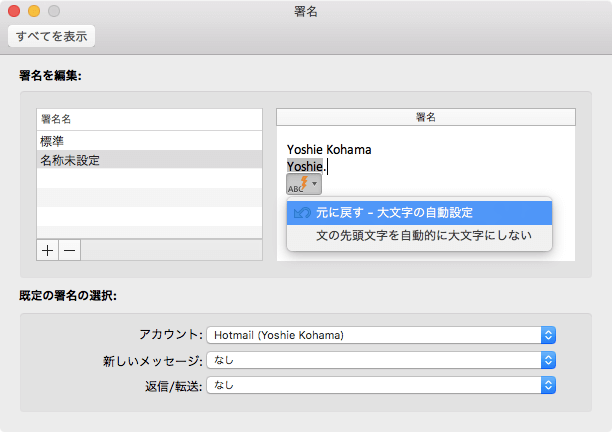Click the 署名 header above the editor
612x432 pixels.
tap(426, 117)
